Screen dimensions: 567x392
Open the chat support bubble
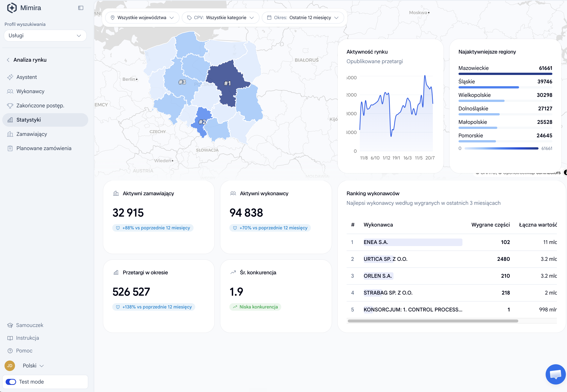555,374
